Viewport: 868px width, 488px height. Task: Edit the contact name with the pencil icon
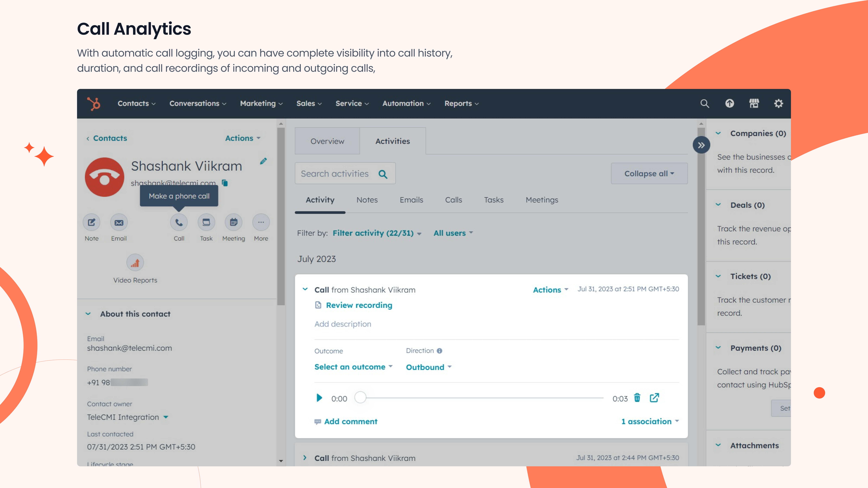tap(264, 161)
